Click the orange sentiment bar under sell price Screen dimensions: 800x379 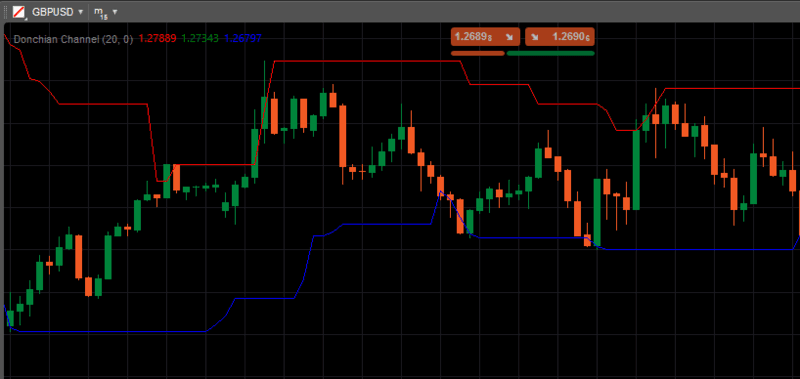(x=478, y=53)
